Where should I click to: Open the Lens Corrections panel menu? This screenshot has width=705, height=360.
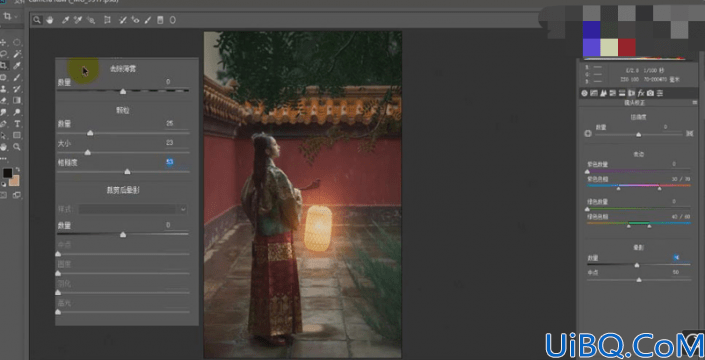(x=694, y=103)
